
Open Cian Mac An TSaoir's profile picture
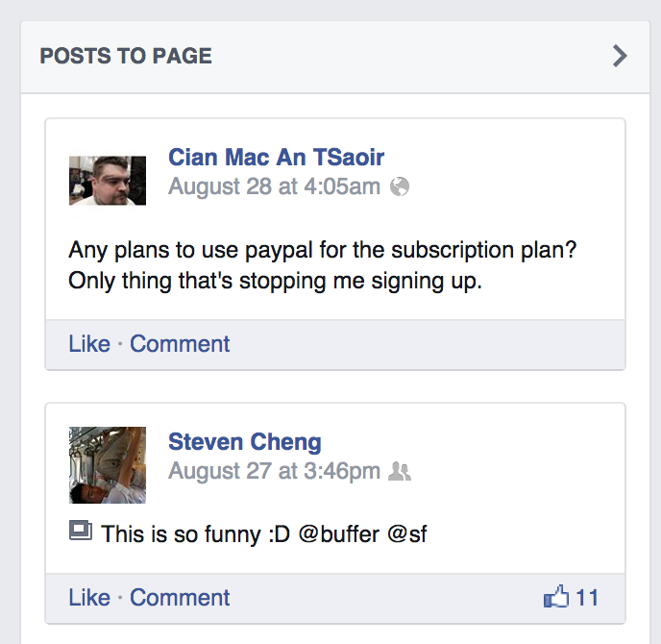[108, 181]
